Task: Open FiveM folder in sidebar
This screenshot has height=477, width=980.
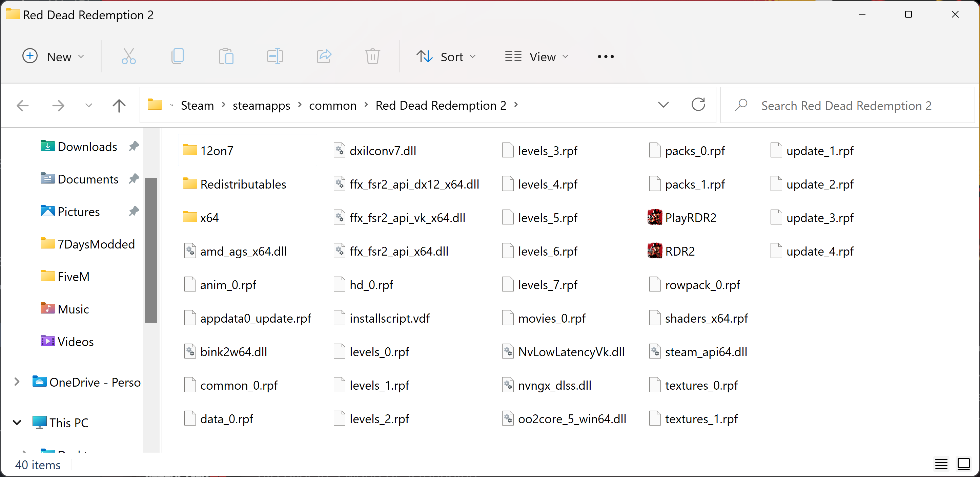Action: (x=65, y=276)
